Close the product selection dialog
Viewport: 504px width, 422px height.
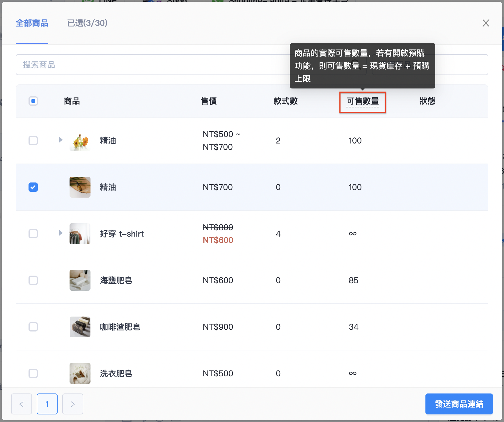coord(486,23)
